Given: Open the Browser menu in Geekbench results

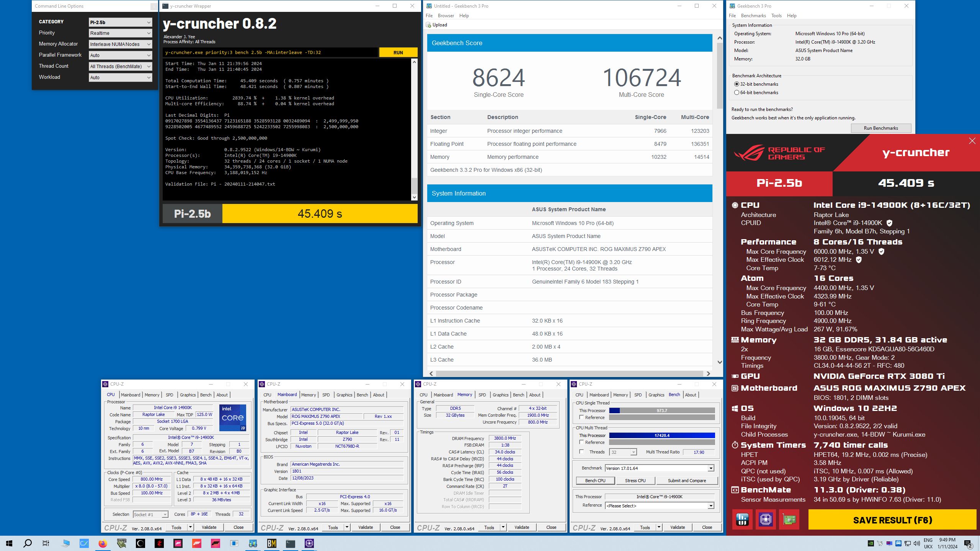Looking at the screenshot, I should pos(446,16).
